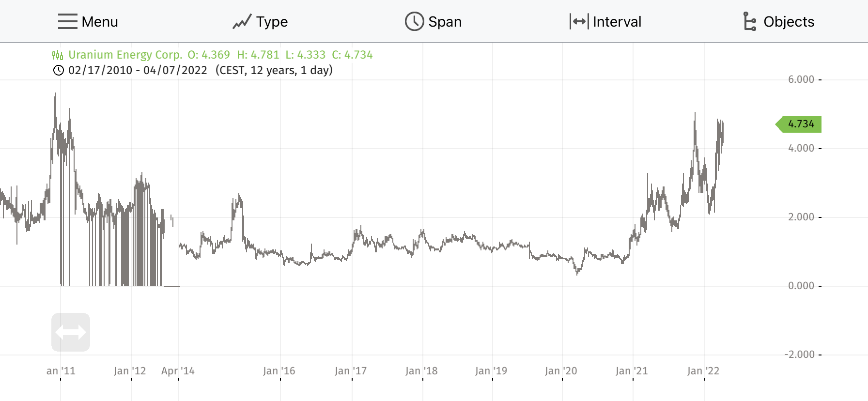
Task: Open the Interval selection
Action: [x=617, y=22]
